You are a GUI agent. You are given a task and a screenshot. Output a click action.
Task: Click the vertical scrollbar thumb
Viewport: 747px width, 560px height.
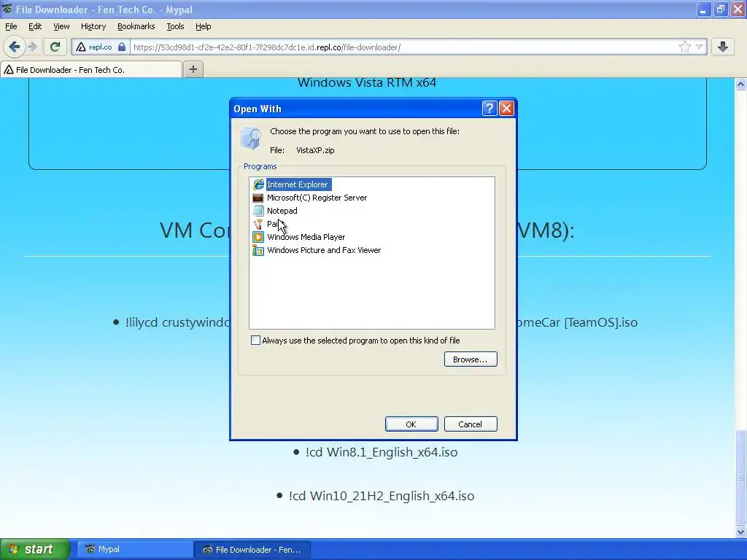point(741,476)
